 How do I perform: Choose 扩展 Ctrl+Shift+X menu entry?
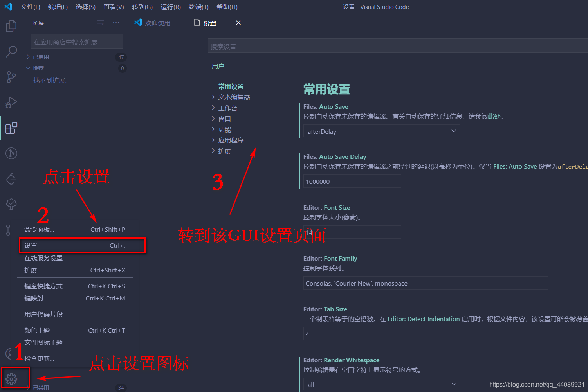(75, 270)
